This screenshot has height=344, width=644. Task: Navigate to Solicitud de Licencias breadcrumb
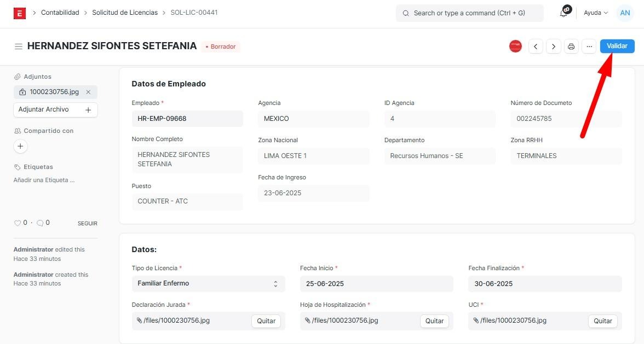click(x=125, y=13)
